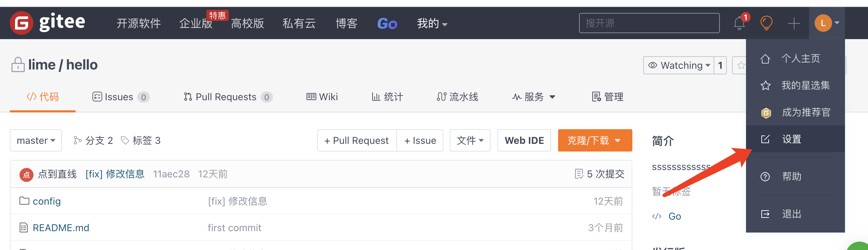
Task: Click the lock icon next to lime / hello
Action: (18, 65)
